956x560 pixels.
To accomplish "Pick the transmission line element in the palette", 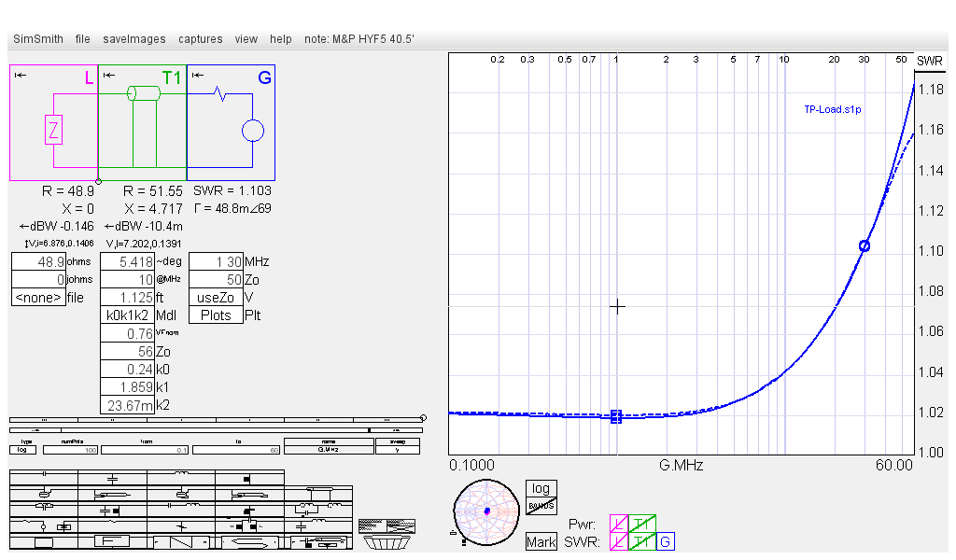I will pyautogui.click(x=318, y=493).
